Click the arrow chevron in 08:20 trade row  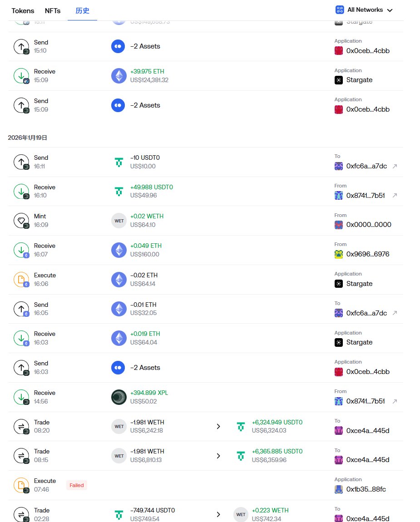[x=218, y=426]
